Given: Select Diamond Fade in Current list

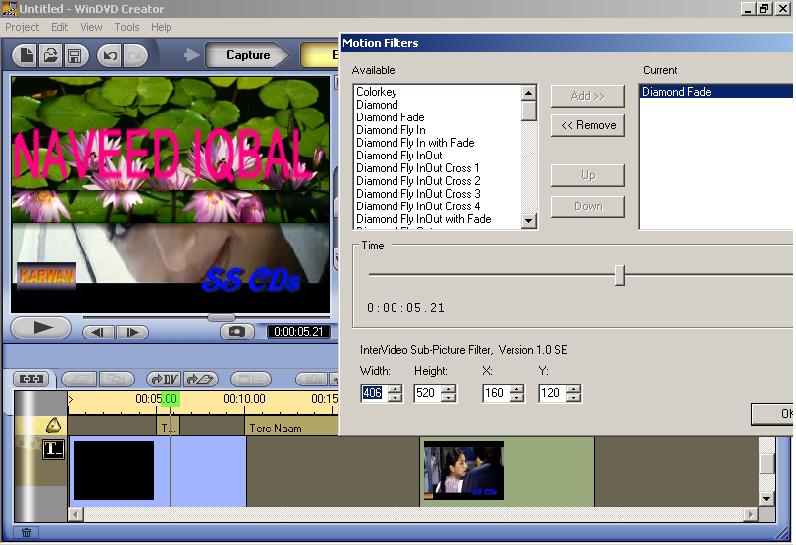Looking at the screenshot, I should tap(716, 92).
